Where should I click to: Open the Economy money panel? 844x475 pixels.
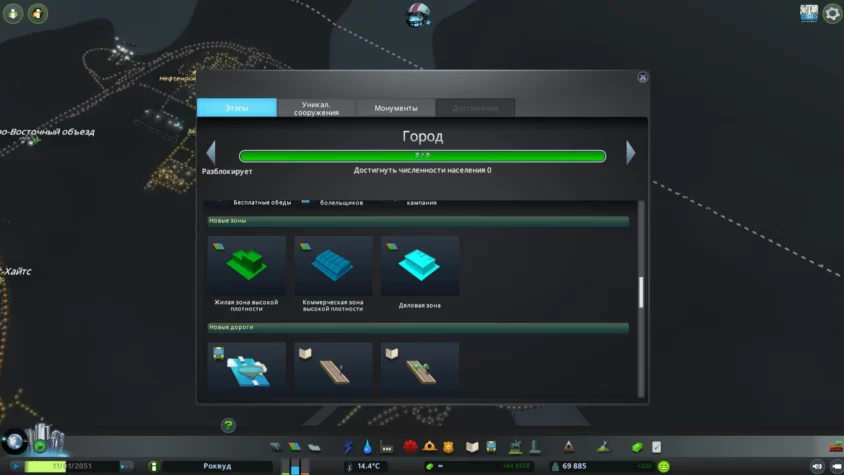637,447
